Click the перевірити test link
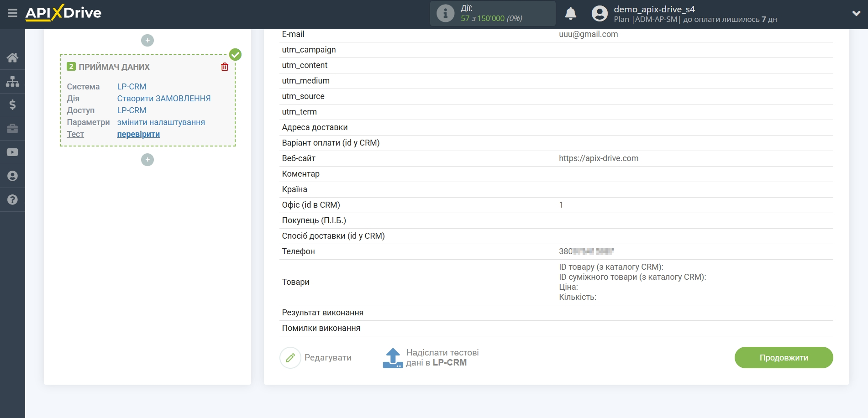Viewport: 868px width, 418px height. (138, 134)
